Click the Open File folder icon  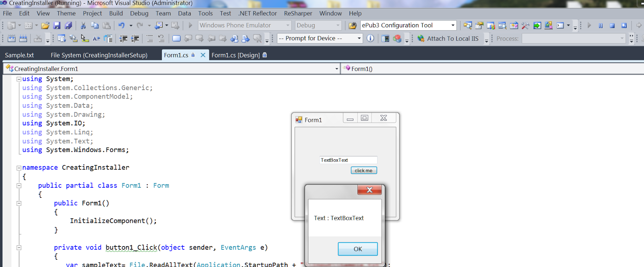pyautogui.click(x=45, y=25)
